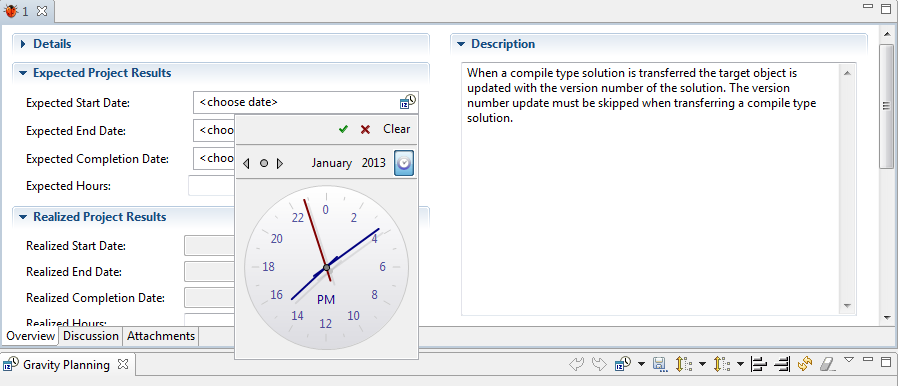Click the align left bars icon
The width and height of the screenshot is (898, 386).
pos(759,364)
